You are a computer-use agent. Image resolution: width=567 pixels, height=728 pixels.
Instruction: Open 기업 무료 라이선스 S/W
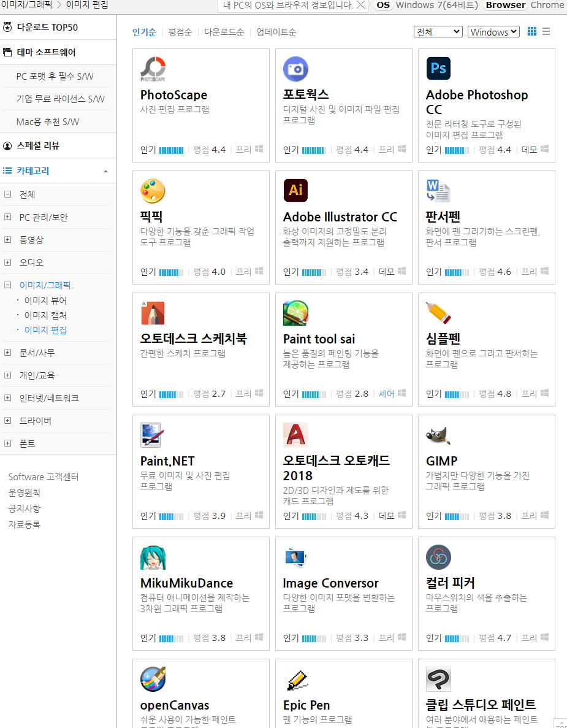click(60, 99)
